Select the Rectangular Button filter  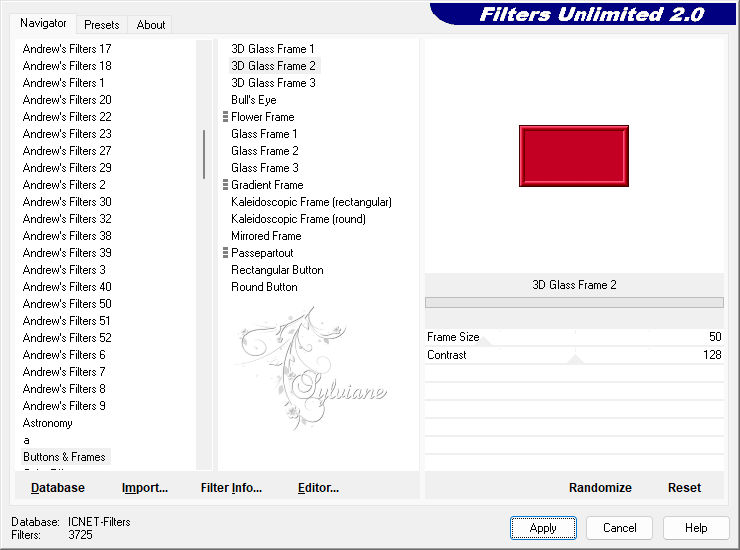pyautogui.click(x=277, y=270)
